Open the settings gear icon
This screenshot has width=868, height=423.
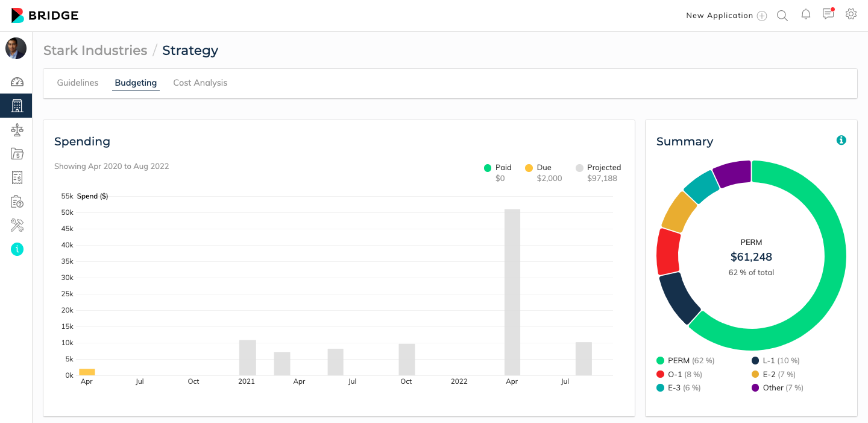[851, 14]
